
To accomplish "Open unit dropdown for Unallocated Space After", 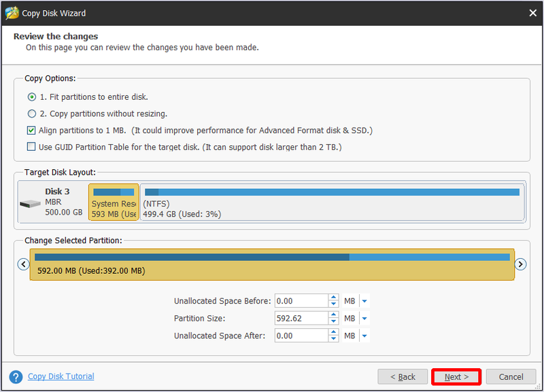I will click(364, 336).
